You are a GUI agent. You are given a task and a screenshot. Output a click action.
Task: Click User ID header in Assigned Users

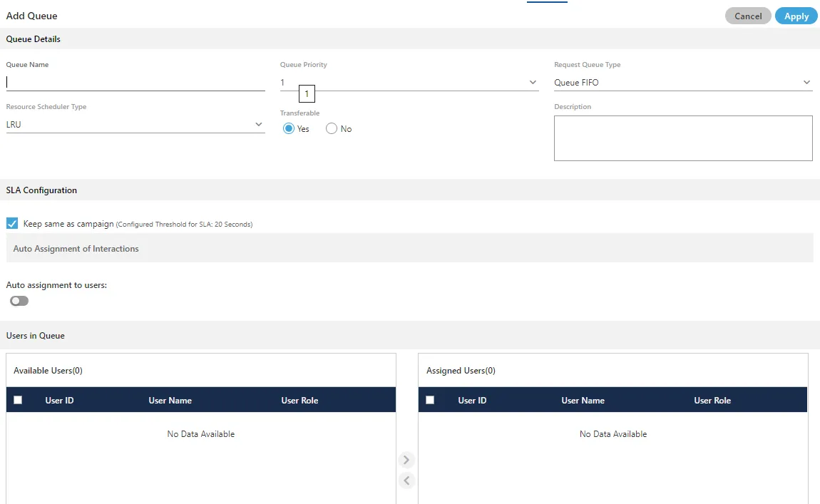point(472,401)
